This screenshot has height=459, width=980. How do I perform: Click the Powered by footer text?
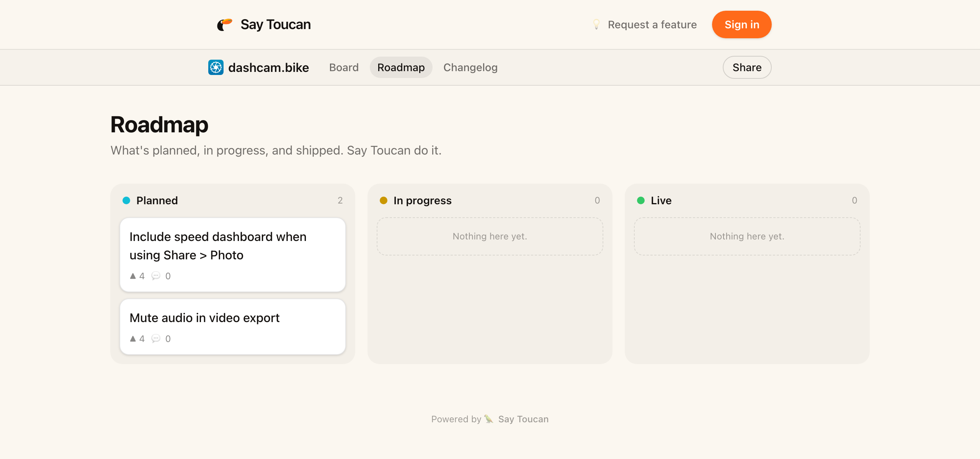click(456, 419)
